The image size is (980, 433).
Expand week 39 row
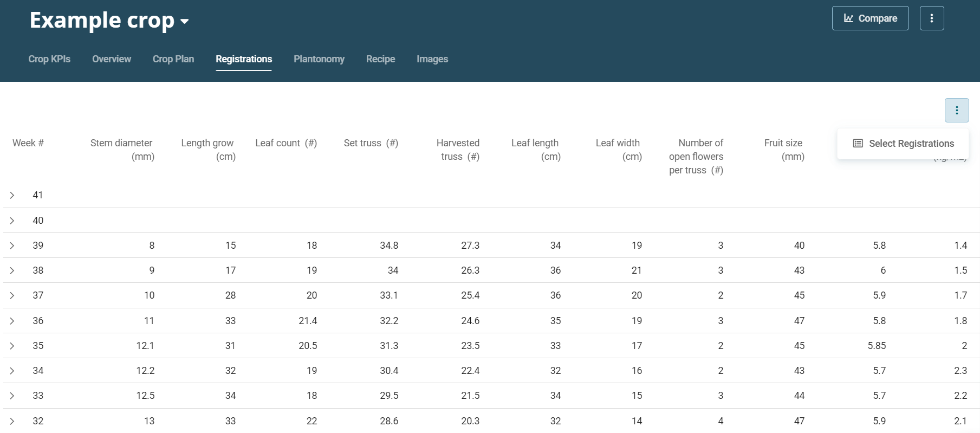[x=12, y=245]
